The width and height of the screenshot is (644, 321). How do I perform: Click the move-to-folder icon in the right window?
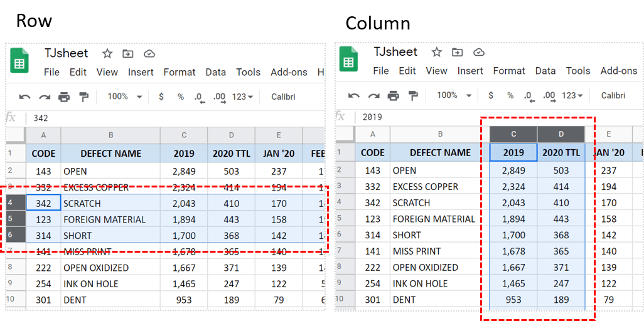(458, 52)
